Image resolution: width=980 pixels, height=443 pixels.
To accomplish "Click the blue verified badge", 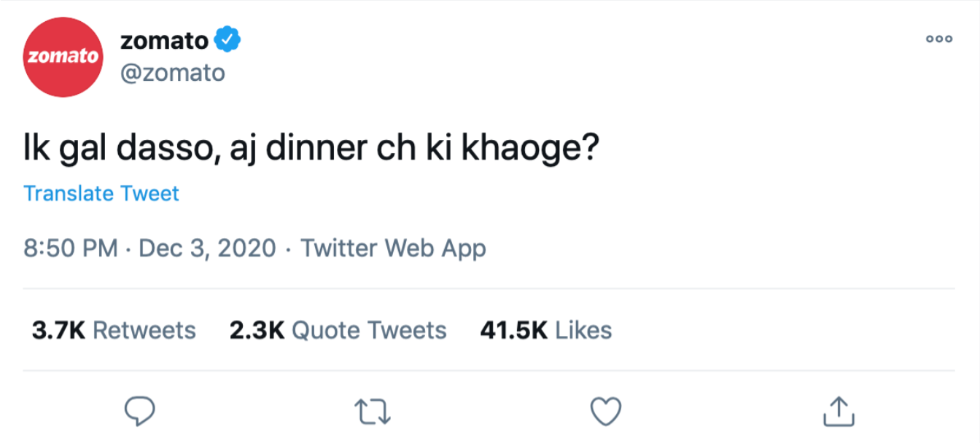I will [x=228, y=40].
